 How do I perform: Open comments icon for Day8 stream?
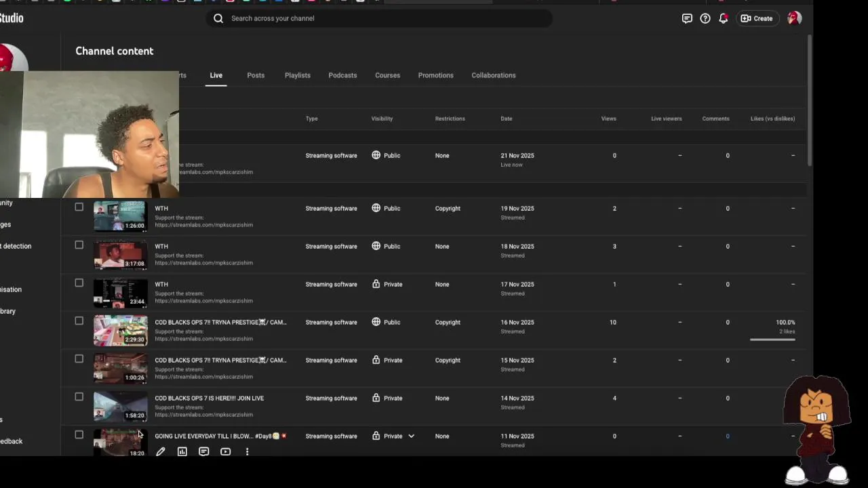pyautogui.click(x=204, y=451)
